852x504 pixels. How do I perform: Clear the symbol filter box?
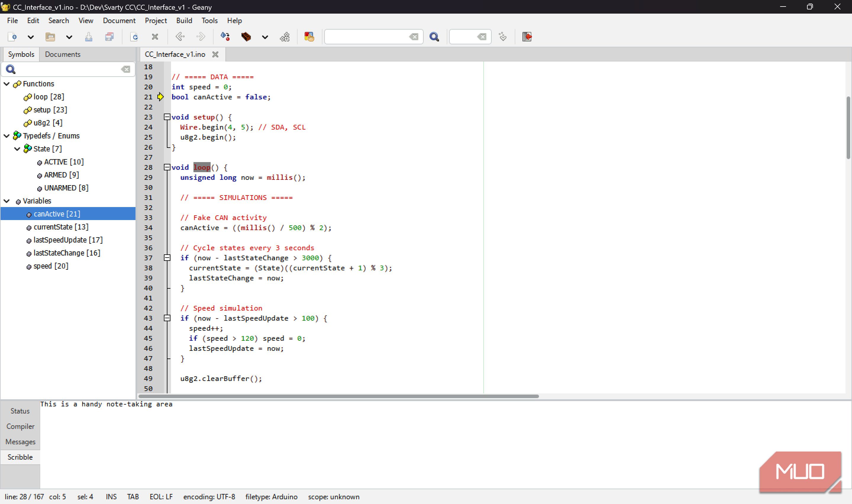pos(126,69)
